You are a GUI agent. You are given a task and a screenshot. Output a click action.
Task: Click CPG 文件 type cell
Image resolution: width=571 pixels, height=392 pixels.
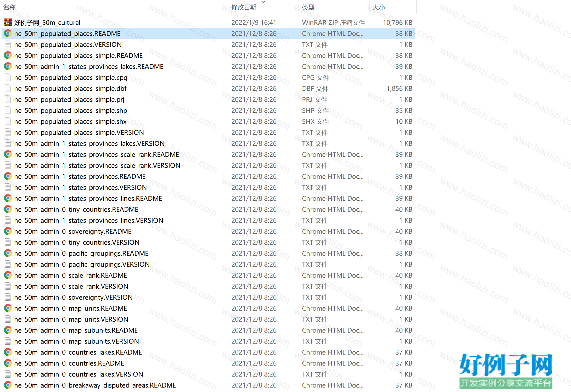coord(316,77)
